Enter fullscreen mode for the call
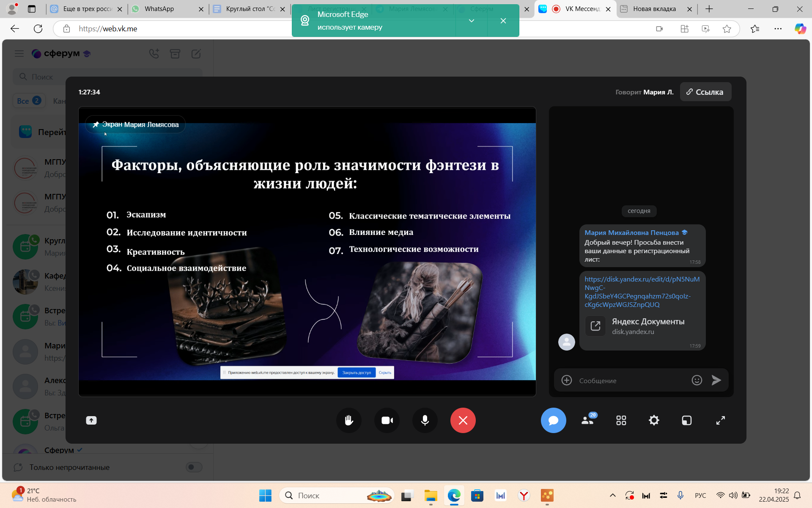This screenshot has height=508, width=812. (x=720, y=420)
